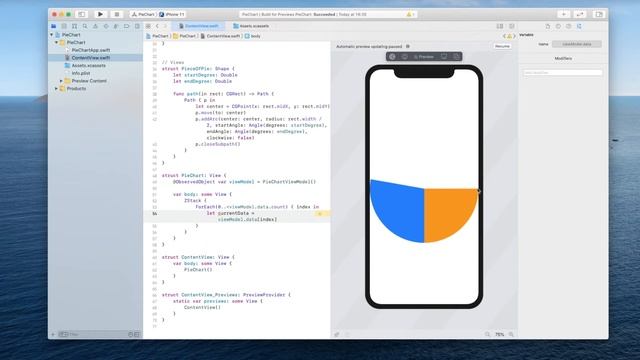The image size is (640, 360).
Task: Stop the running scheme
Action: [x=116, y=14]
